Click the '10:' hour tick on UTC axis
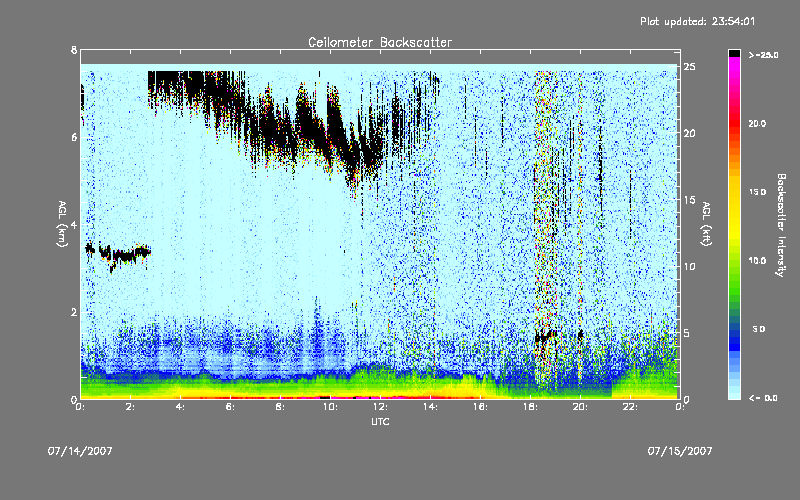This screenshot has width=800, height=500. coord(330,407)
